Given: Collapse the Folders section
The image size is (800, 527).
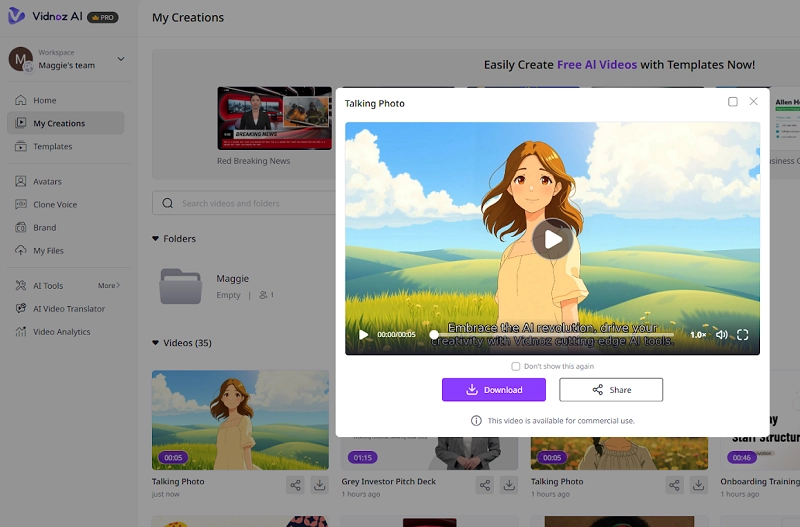Looking at the screenshot, I should (x=156, y=239).
